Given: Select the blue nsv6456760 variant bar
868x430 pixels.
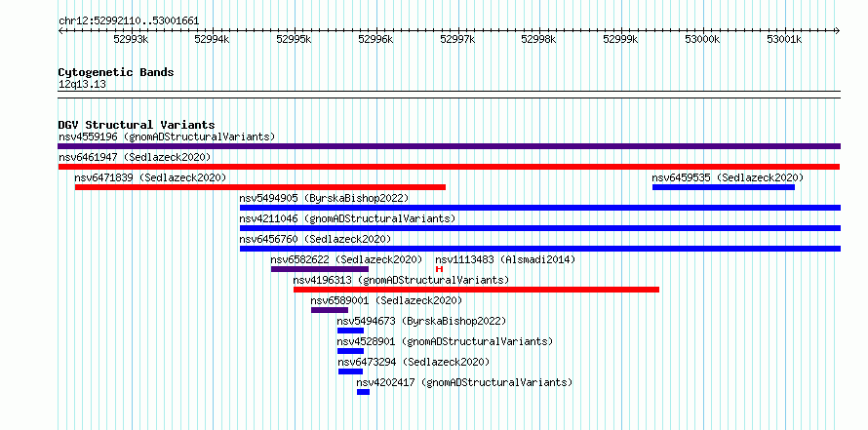Looking at the screenshot, I should [539, 249].
